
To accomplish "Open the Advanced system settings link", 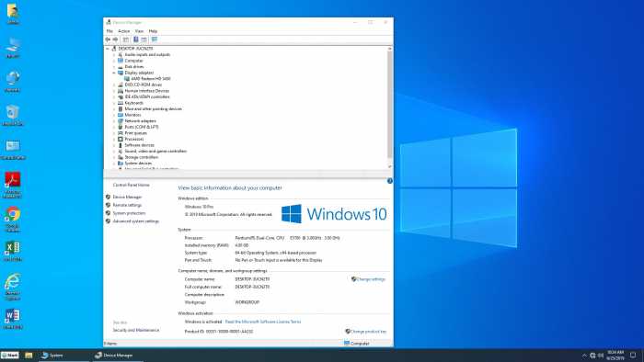I will click(x=135, y=221).
